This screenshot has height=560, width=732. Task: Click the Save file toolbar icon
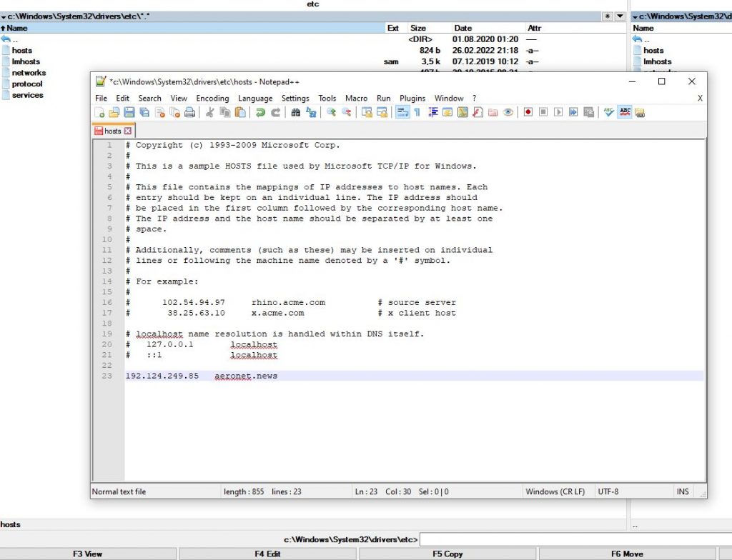point(129,112)
